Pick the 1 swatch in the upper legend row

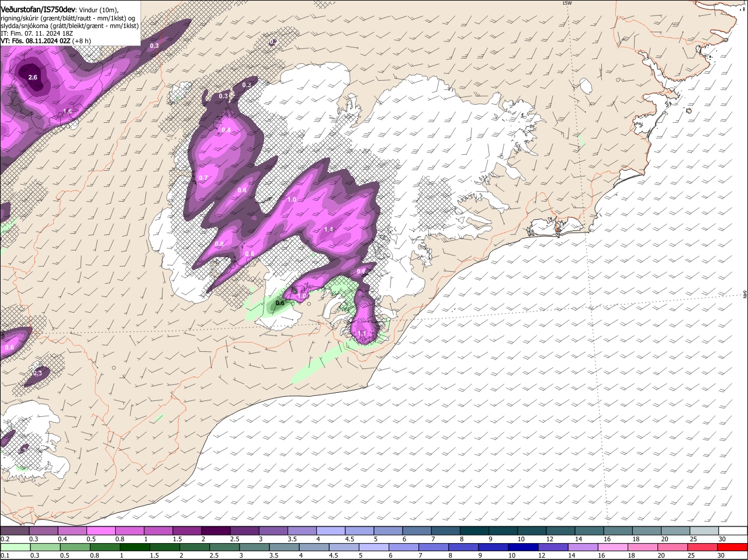pyautogui.click(x=158, y=530)
